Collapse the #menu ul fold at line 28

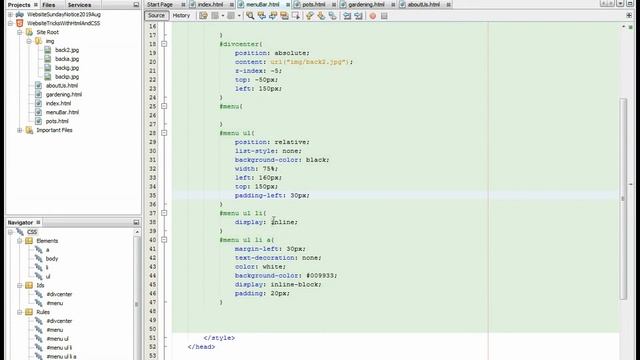164,133
